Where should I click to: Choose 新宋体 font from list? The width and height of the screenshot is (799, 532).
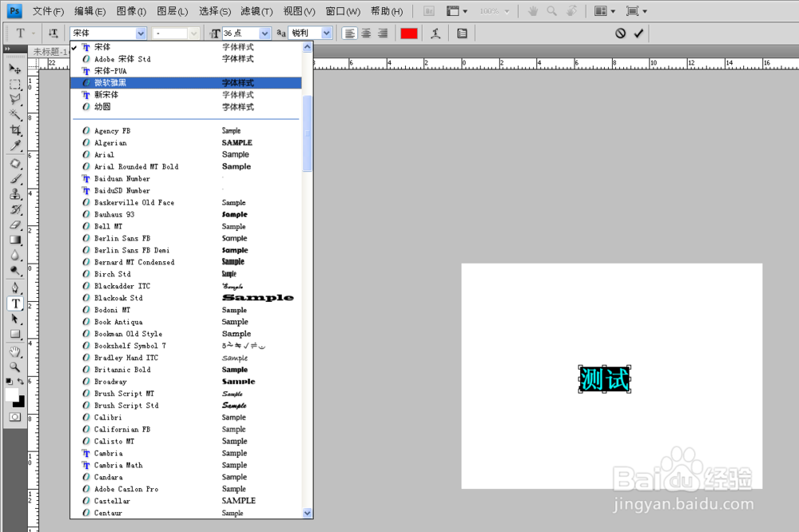[x=186, y=95]
